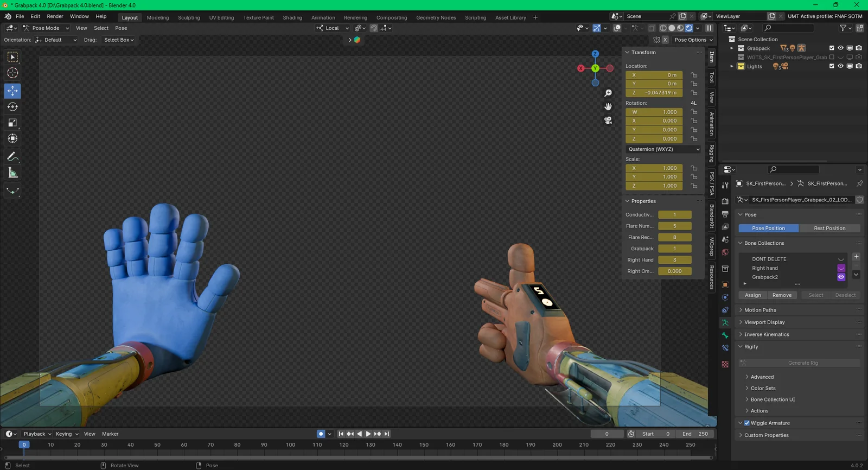This screenshot has height=470, width=868.
Task: Expand the Viewport Display panel
Action: (x=764, y=322)
